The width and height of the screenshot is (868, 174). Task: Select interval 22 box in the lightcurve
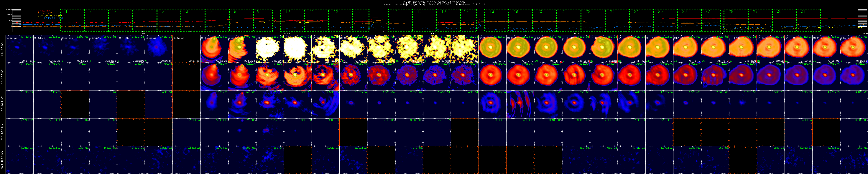click(593, 21)
